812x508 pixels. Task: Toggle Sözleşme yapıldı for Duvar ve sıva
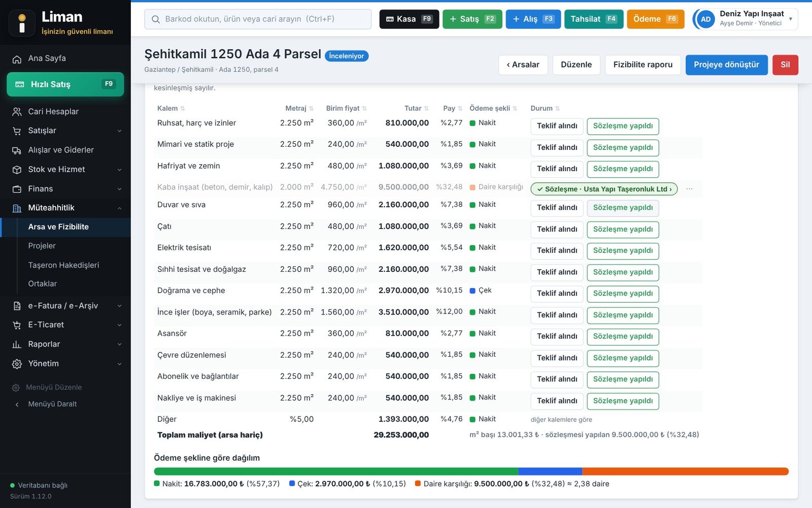point(623,208)
